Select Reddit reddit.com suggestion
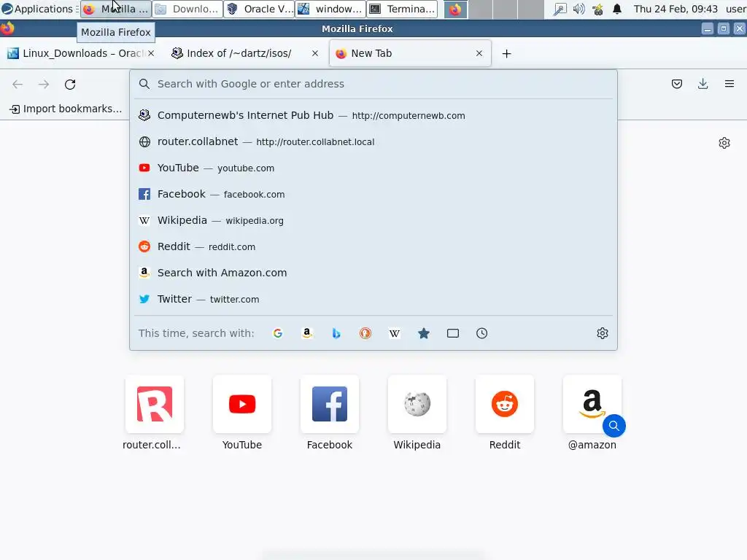The image size is (747, 560). [x=373, y=246]
